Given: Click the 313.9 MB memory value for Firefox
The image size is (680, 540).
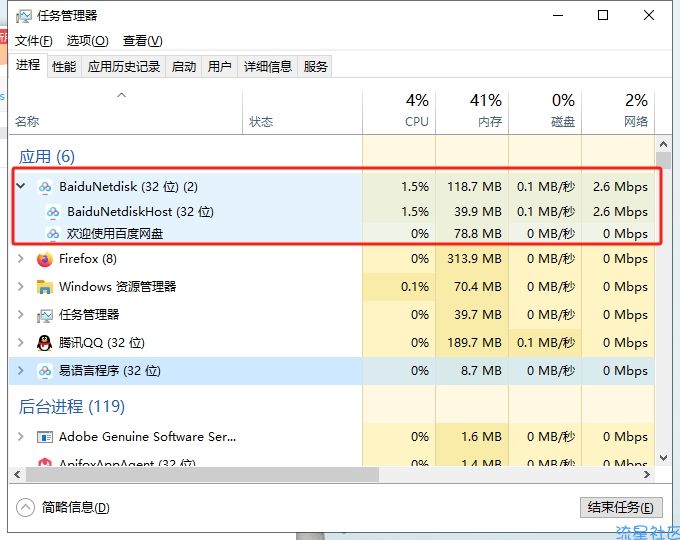Looking at the screenshot, I should (474, 259).
